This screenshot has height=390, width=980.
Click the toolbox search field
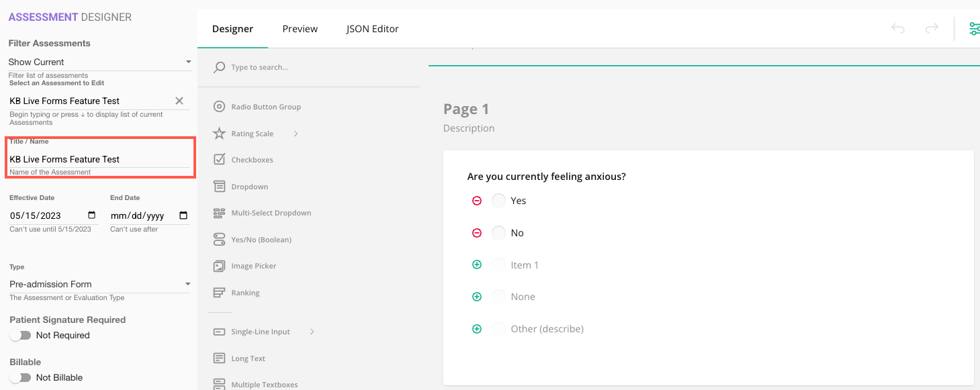[316, 67]
